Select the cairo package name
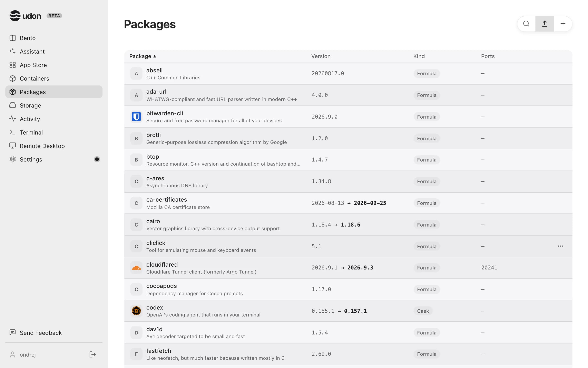Screen dimensions: 588x368 coord(153,221)
